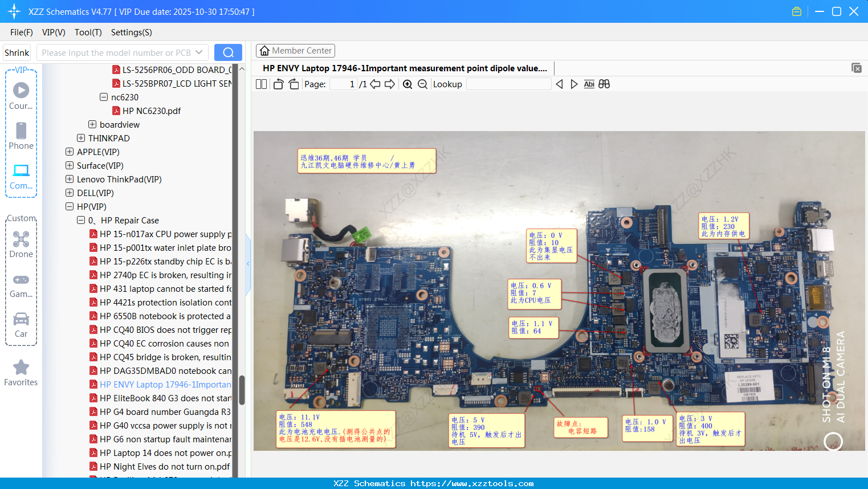Open the File(F) menu
Image resolution: width=868 pixels, height=489 pixels.
click(x=22, y=32)
